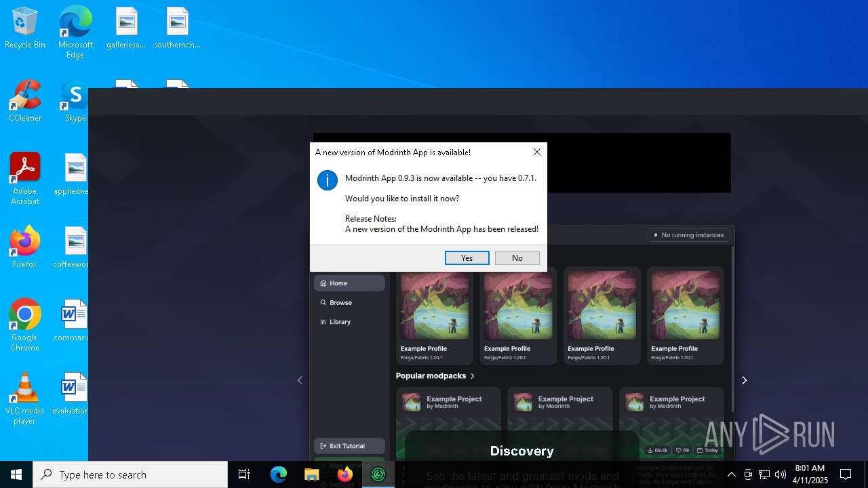868x488 pixels.
Task: Open the CCleaner desktop shortcut
Action: 25,102
